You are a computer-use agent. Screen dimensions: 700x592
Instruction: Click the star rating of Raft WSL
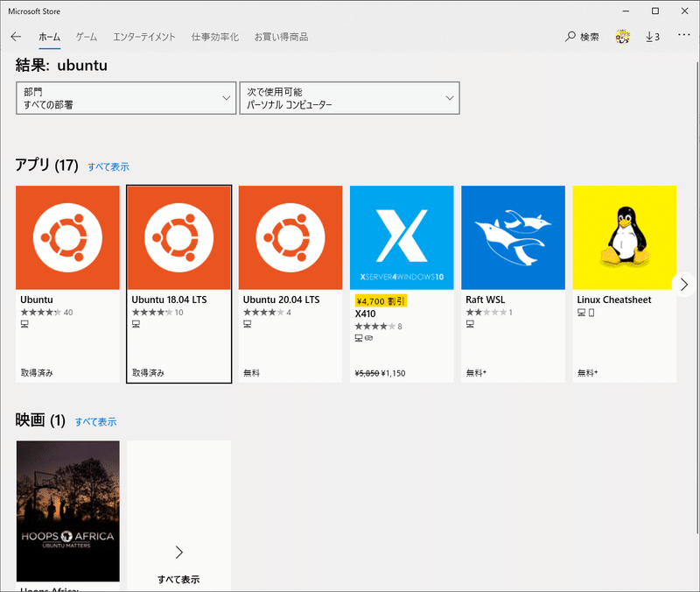click(486, 313)
